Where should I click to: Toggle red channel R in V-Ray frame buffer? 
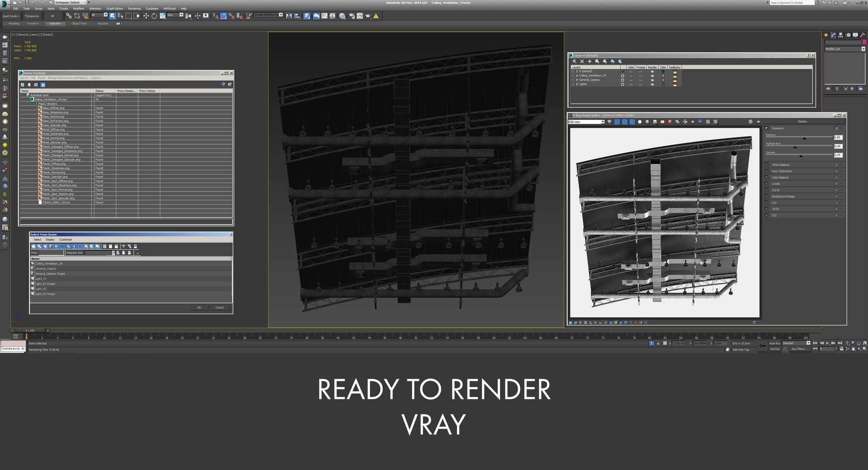tap(617, 122)
